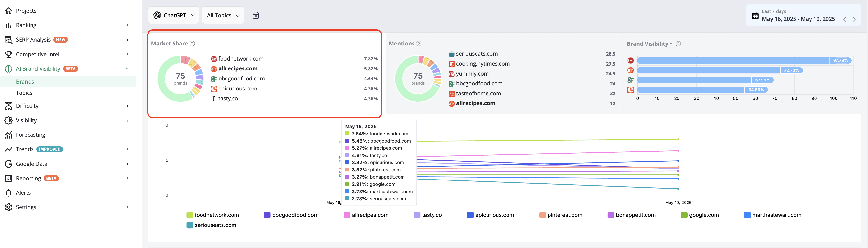
Task: Click the Brand Visibility help icon
Action: [x=678, y=44]
